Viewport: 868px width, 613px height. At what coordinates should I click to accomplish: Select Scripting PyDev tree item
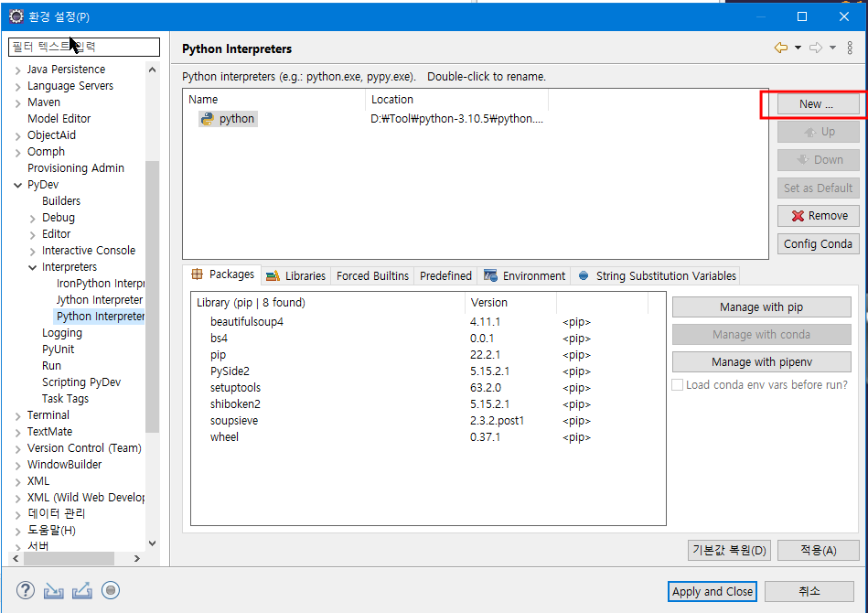coord(81,382)
